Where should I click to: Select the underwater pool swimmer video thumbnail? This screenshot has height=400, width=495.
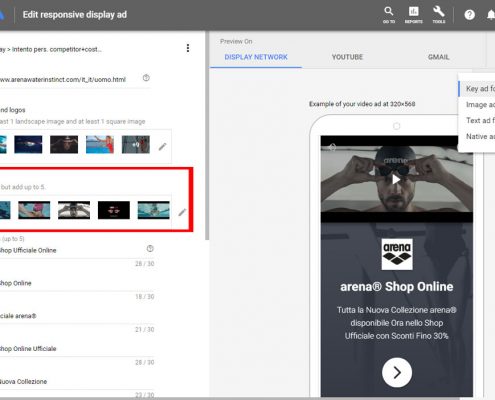(153, 210)
